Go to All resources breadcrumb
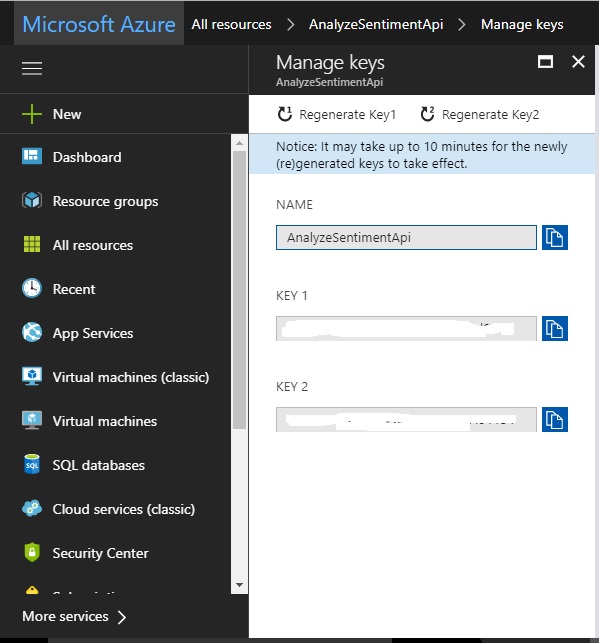The width and height of the screenshot is (599, 643). point(231,25)
